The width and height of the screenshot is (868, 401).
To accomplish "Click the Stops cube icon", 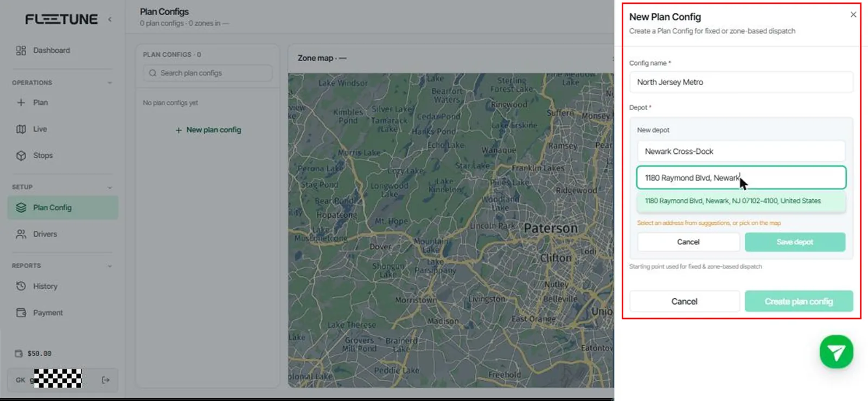I will coord(21,156).
